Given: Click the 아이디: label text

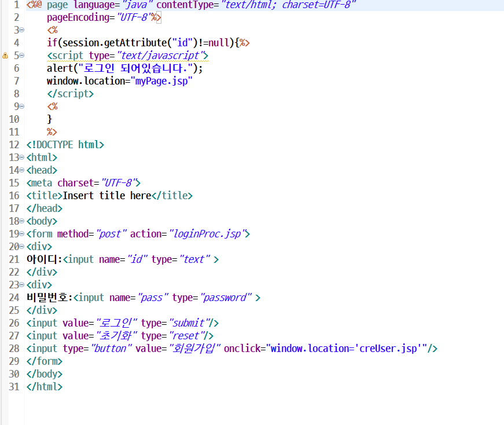Looking at the screenshot, I should (x=45, y=259).
